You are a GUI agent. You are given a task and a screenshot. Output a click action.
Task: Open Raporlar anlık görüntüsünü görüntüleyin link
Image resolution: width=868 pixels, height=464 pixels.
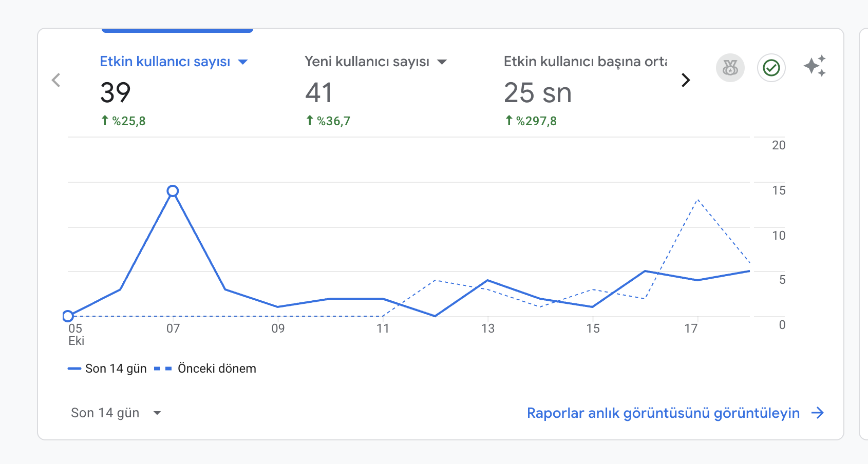(663, 413)
